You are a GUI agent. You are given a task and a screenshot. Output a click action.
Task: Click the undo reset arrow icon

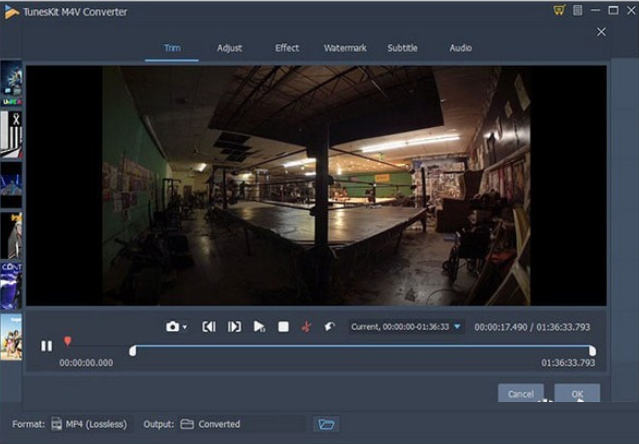pos(330,327)
